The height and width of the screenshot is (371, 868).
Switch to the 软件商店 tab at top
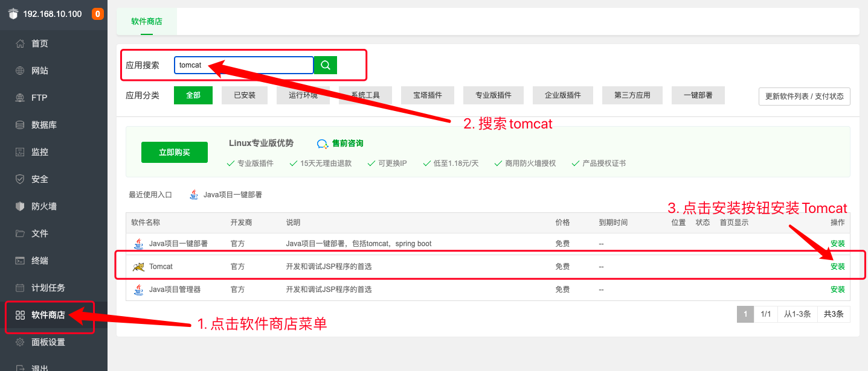[x=147, y=22]
